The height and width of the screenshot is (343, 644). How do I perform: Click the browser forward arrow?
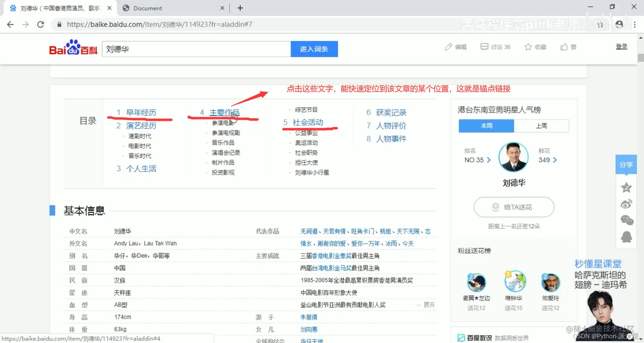[26, 24]
